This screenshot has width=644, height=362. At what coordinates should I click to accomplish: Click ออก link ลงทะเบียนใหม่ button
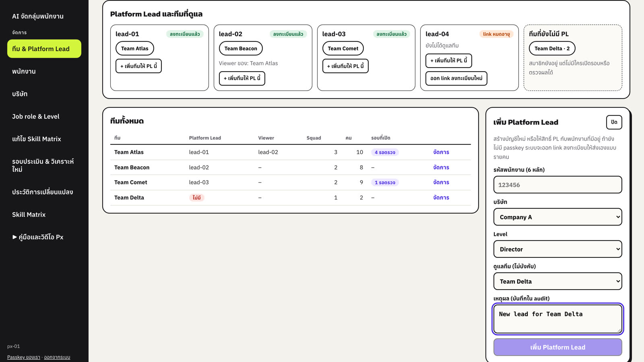coord(456,78)
